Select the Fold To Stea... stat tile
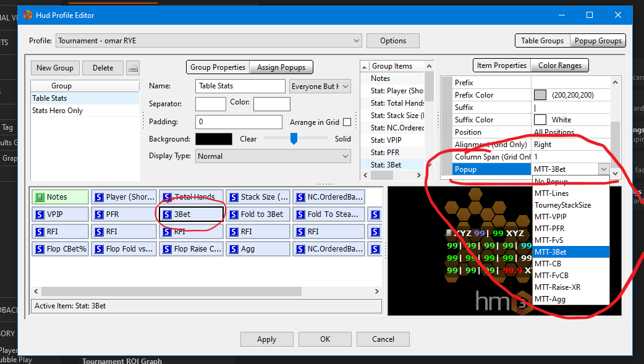 (329, 214)
